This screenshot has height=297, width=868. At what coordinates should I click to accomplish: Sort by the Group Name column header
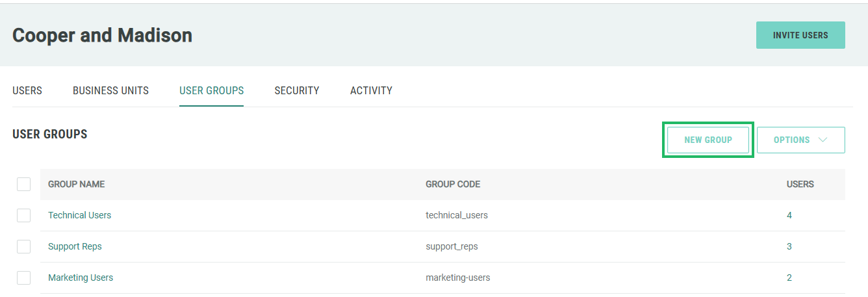click(76, 184)
